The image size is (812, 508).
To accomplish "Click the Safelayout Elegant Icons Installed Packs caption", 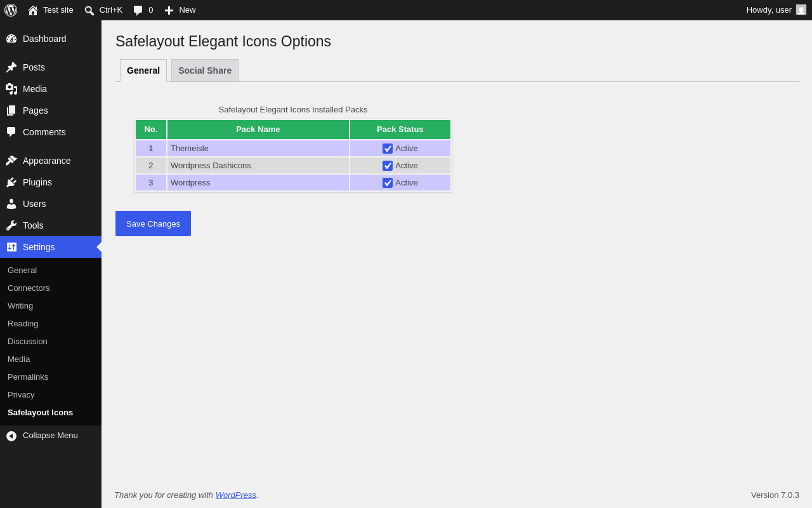I will click(x=293, y=110).
